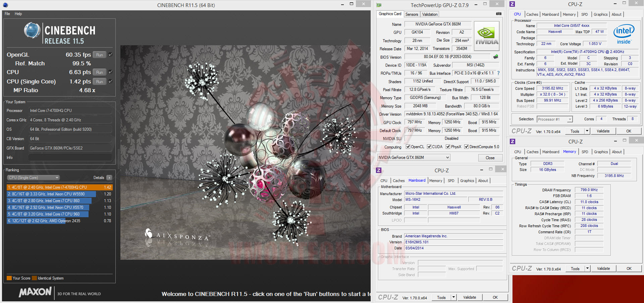Click the Close button in GPU-Z
644x303 pixels.
pyautogui.click(x=490, y=158)
